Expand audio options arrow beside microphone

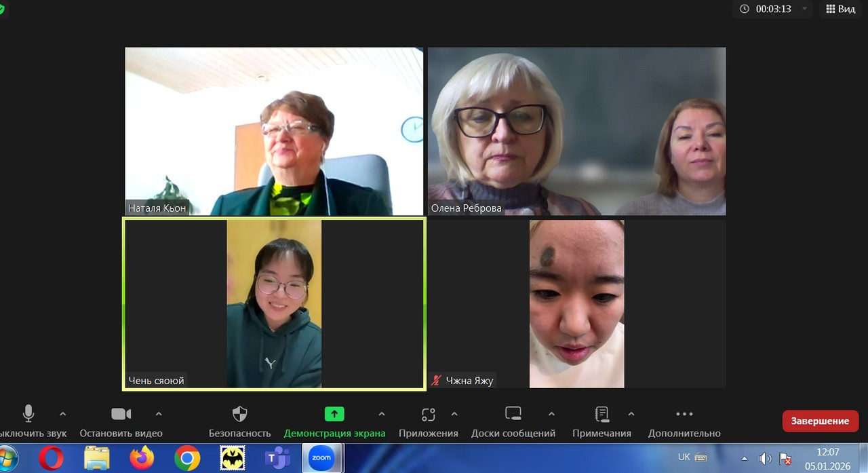pos(62,413)
